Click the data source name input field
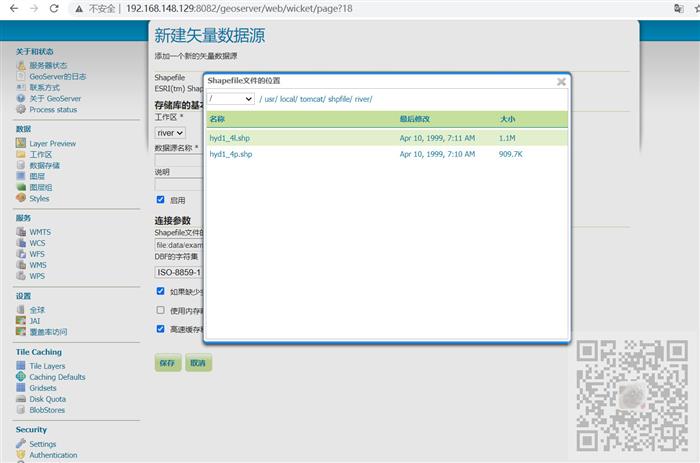The height and width of the screenshot is (463, 700). tap(179, 160)
